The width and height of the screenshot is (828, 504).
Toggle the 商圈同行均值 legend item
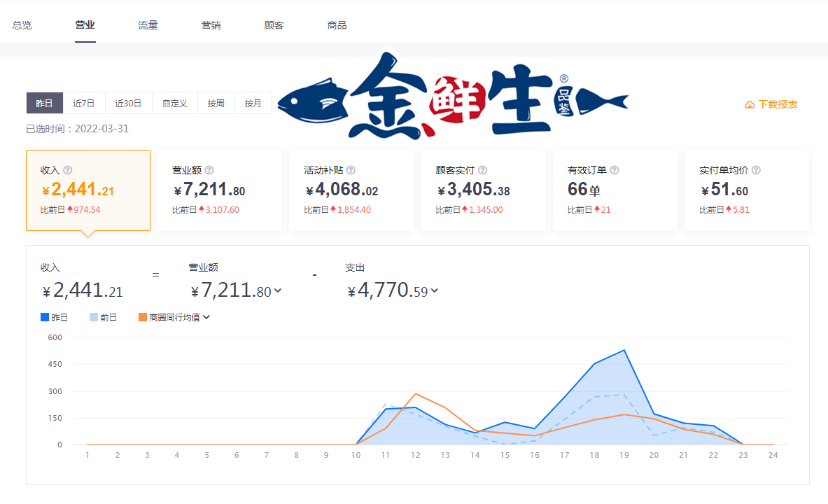169,317
